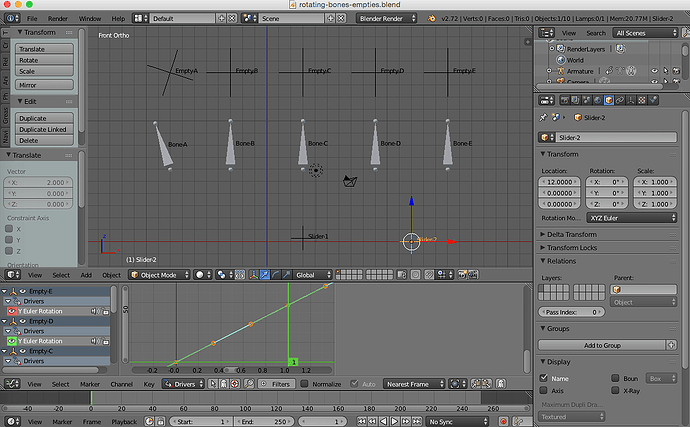Open the Object Mode dropdown
This screenshot has width=690, height=427.
point(159,275)
